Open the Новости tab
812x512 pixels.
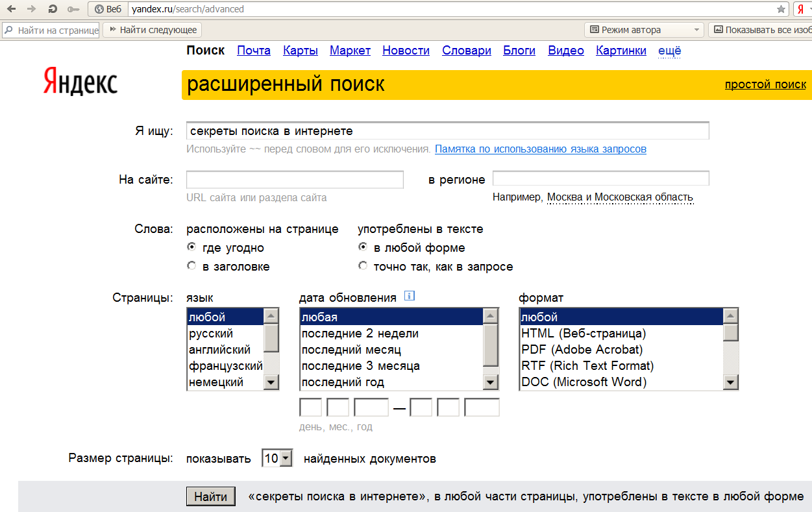pyautogui.click(x=406, y=51)
